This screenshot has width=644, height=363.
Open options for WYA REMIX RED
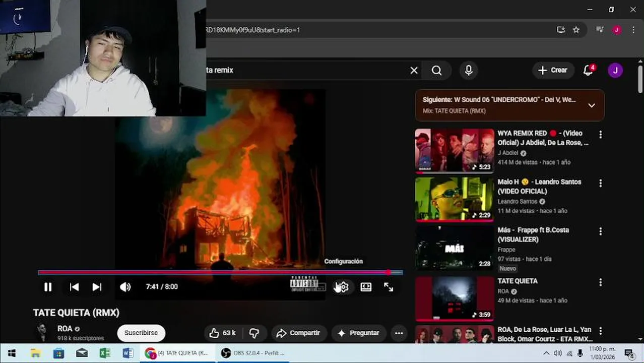click(x=600, y=135)
